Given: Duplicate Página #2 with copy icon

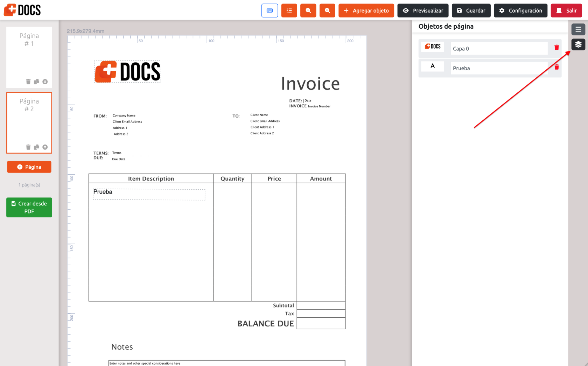Looking at the screenshot, I should [x=36, y=147].
